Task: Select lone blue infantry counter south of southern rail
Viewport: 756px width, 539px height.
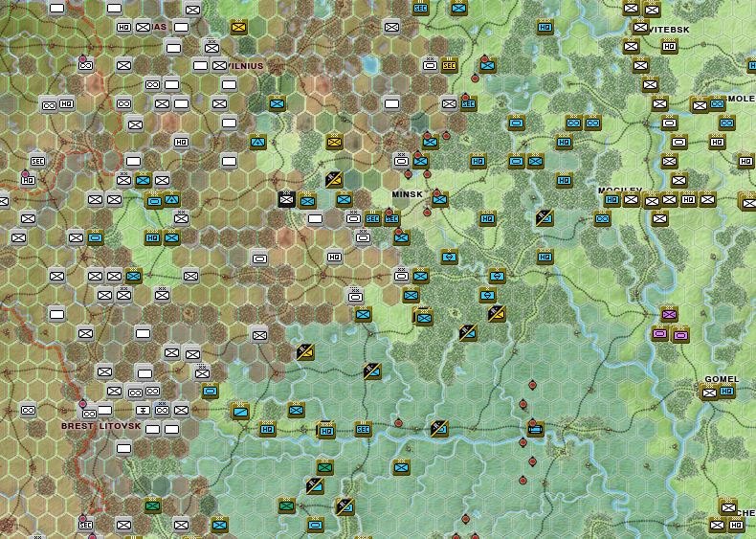Action: [401, 467]
